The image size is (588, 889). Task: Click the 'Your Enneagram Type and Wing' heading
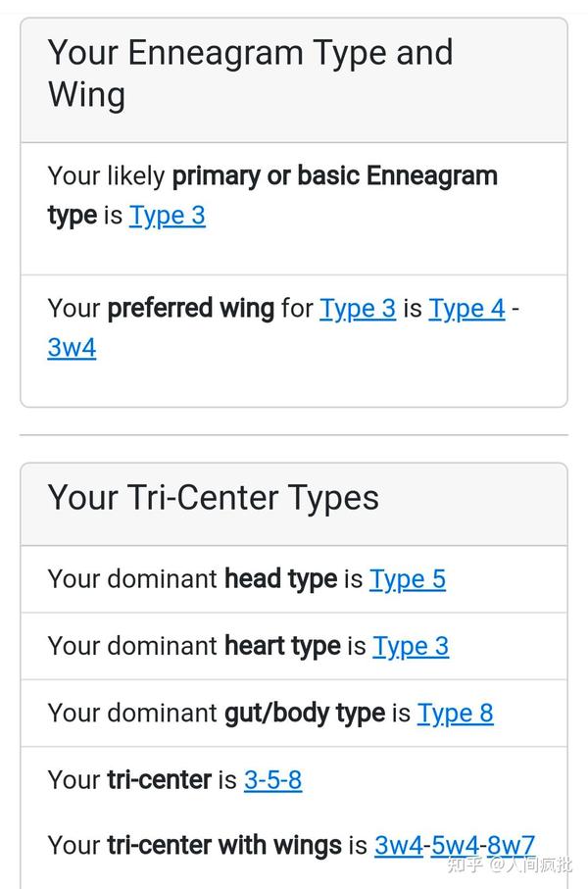(x=250, y=74)
